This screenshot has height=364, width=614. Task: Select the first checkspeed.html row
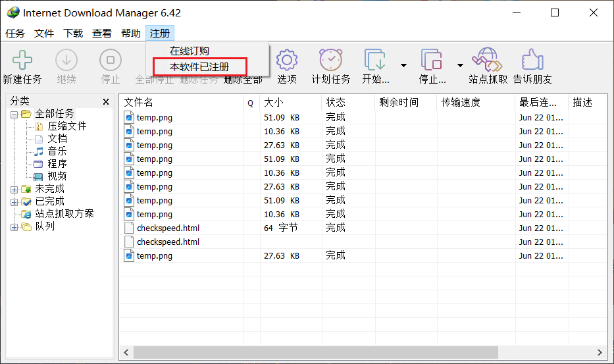point(168,228)
